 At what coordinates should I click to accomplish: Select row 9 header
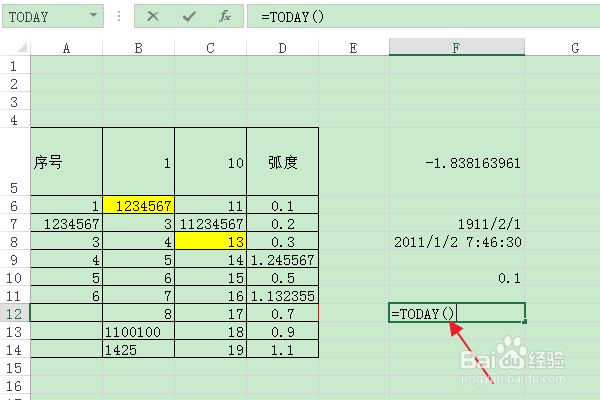pyautogui.click(x=15, y=259)
